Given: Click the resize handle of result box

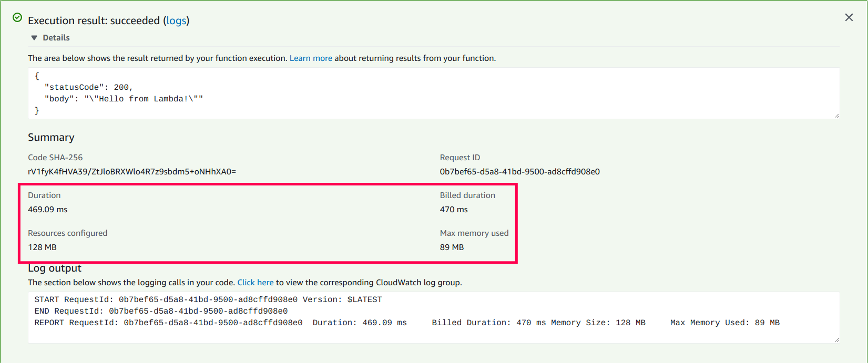Looking at the screenshot, I should [x=836, y=116].
